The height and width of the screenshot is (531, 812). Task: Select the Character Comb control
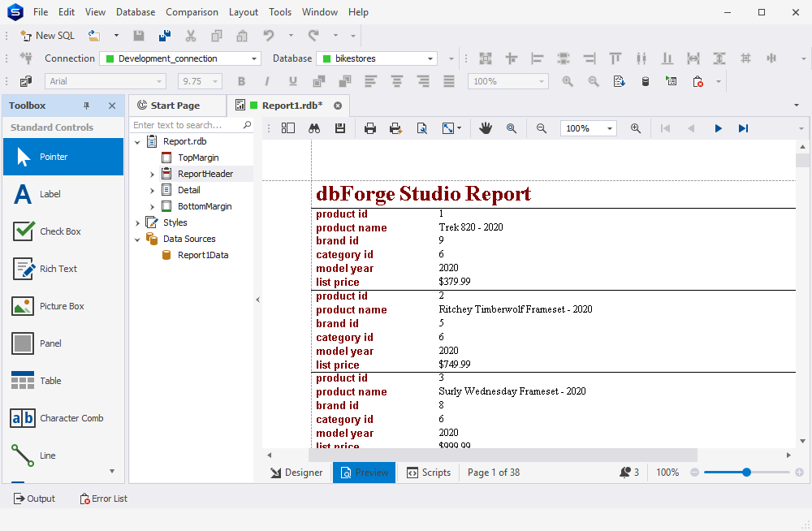[63, 417]
